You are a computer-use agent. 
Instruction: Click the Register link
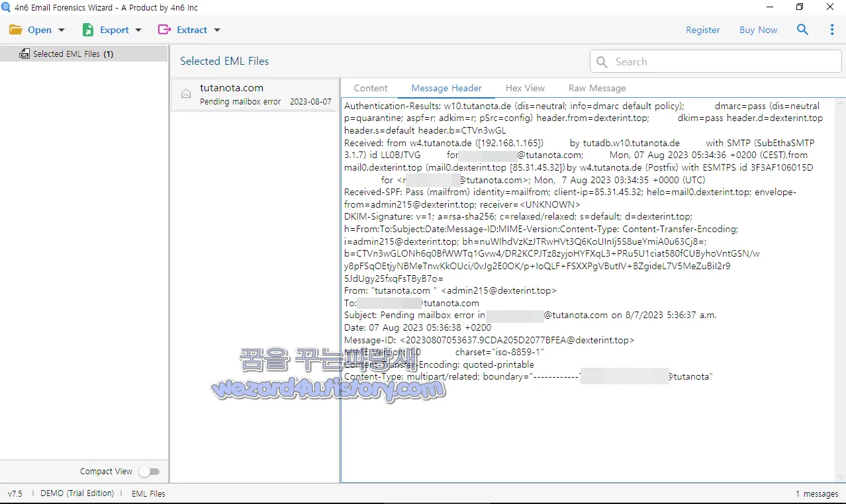pyautogui.click(x=703, y=30)
